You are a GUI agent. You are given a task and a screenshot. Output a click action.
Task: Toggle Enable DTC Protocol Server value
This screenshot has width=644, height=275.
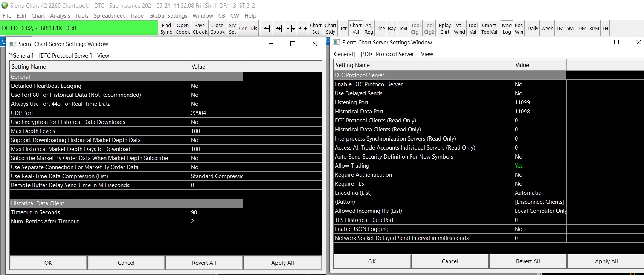(x=540, y=84)
